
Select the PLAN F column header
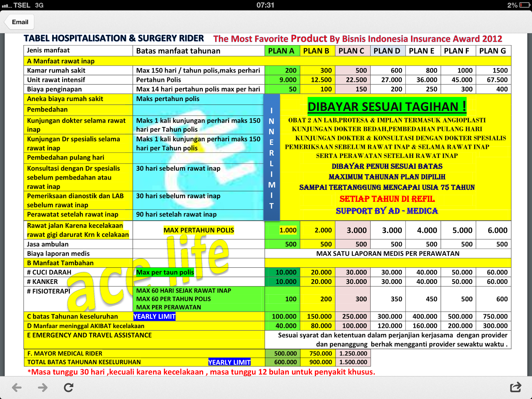tap(459, 51)
